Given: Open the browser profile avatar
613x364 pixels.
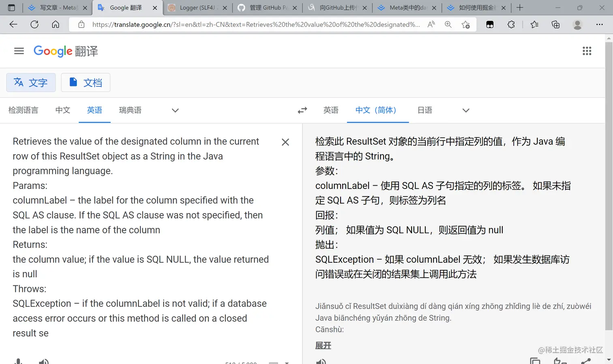Looking at the screenshot, I should (x=577, y=24).
